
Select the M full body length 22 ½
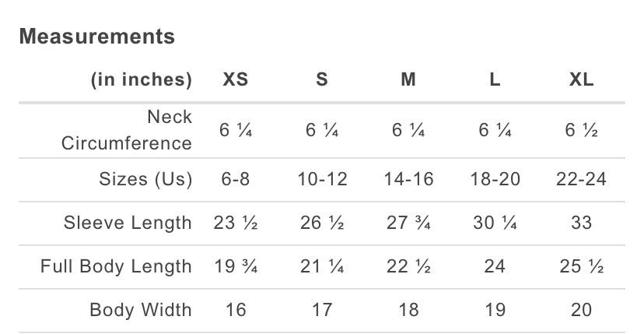click(408, 266)
